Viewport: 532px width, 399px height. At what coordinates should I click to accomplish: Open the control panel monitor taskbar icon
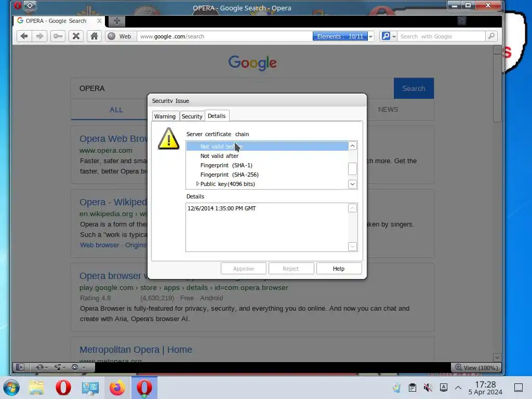(90, 388)
